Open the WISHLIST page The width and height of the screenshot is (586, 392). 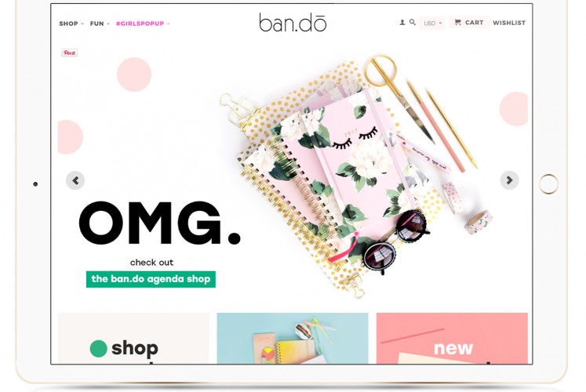(509, 23)
